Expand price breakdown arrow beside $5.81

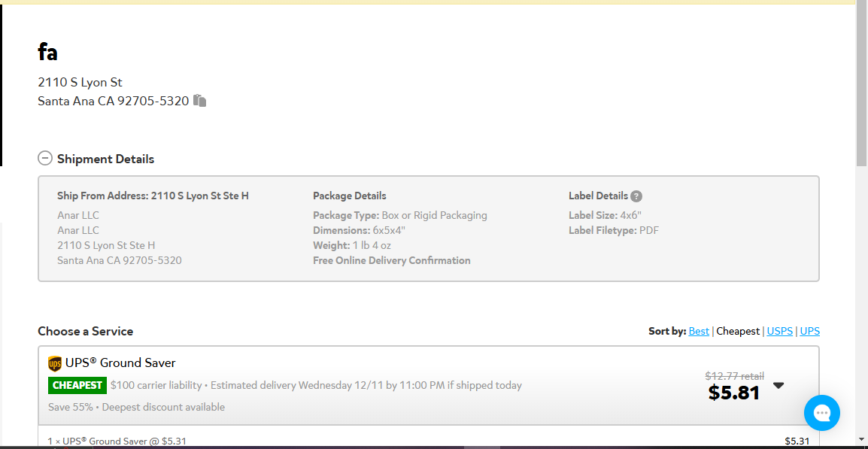point(779,386)
